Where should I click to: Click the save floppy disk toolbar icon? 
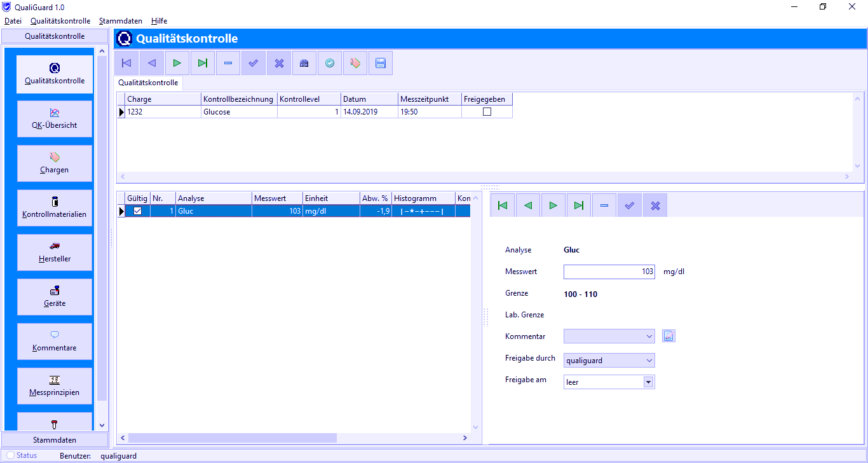click(x=381, y=63)
